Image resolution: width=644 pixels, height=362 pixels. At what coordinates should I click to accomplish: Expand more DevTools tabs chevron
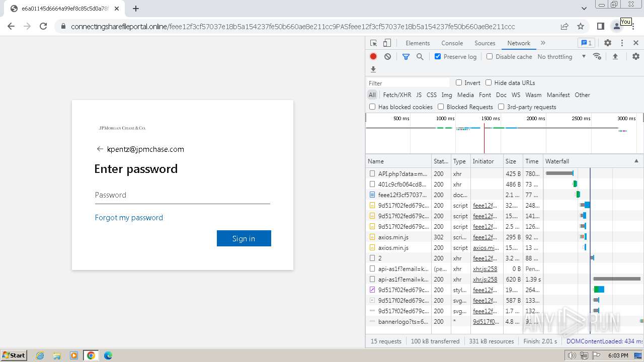point(543,43)
